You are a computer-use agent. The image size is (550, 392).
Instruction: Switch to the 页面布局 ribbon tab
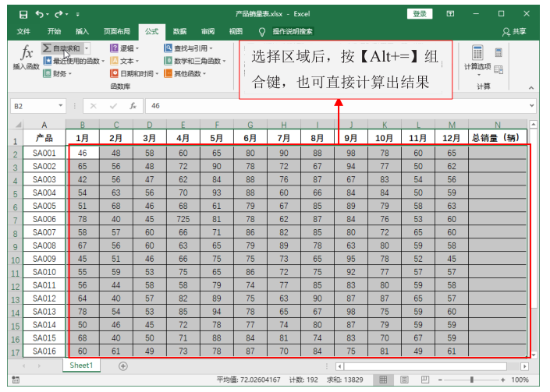click(x=117, y=31)
